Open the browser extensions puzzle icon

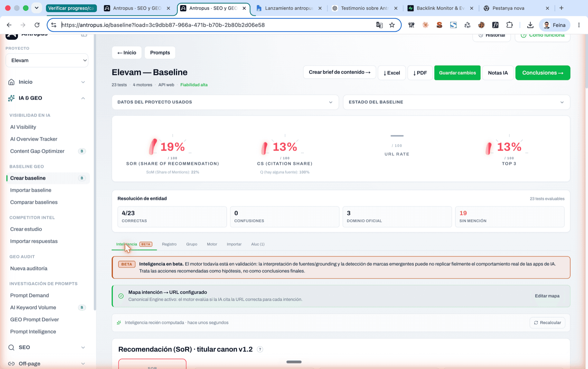(509, 25)
